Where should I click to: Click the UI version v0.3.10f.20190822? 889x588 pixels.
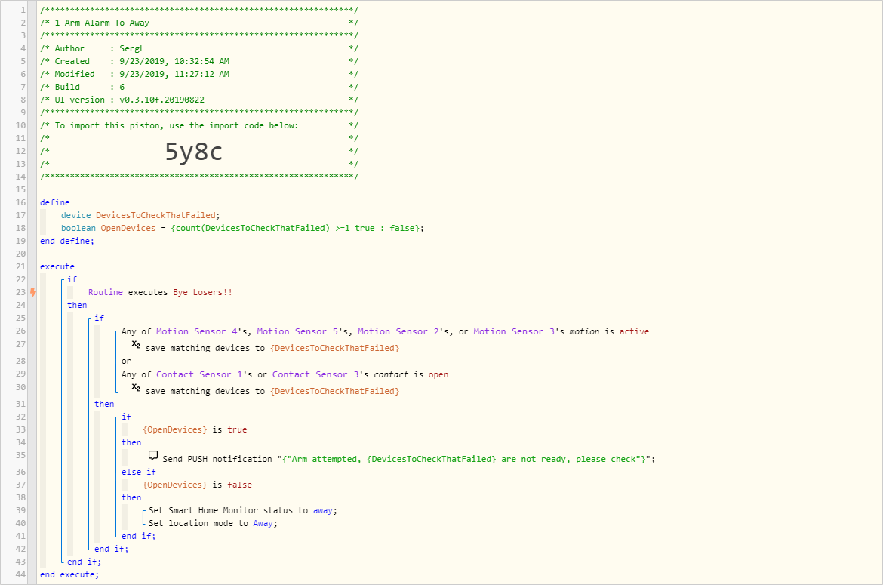click(161, 100)
